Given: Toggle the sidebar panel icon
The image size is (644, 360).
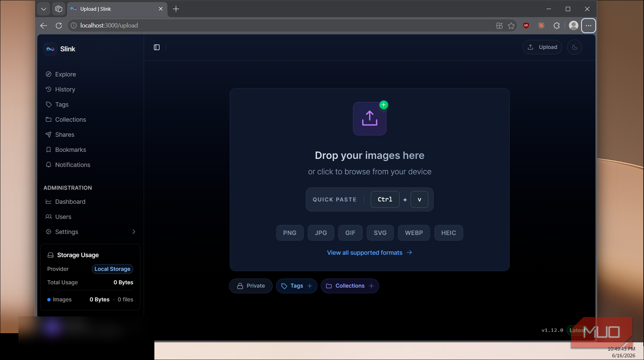Looking at the screenshot, I should 157,47.
